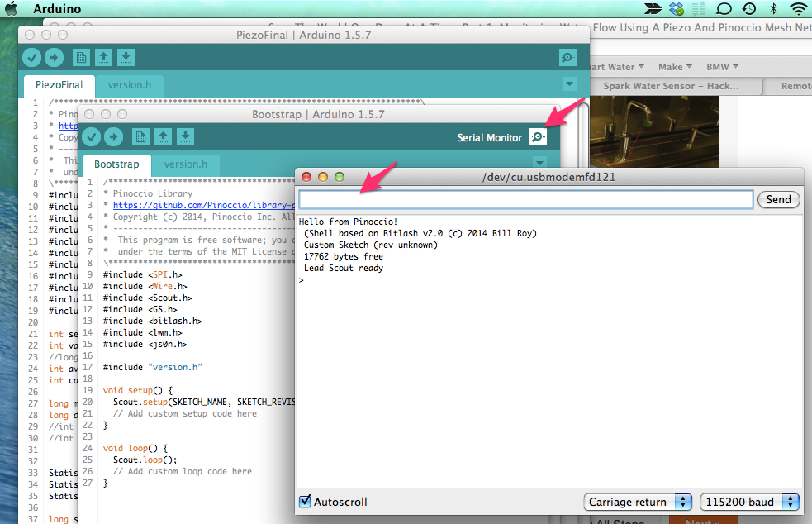This screenshot has width=812, height=524.
Task: Select the Bootstrap sketch tab
Action: coord(116,164)
